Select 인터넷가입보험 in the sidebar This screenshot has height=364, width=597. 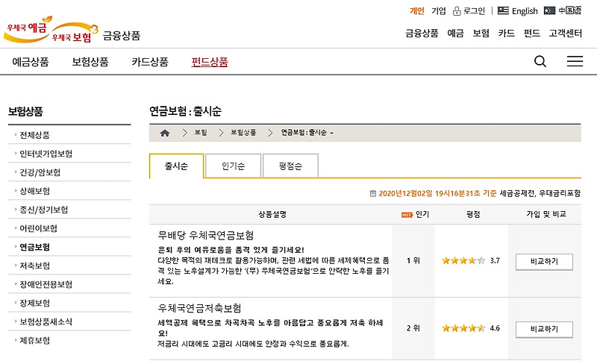46,154
